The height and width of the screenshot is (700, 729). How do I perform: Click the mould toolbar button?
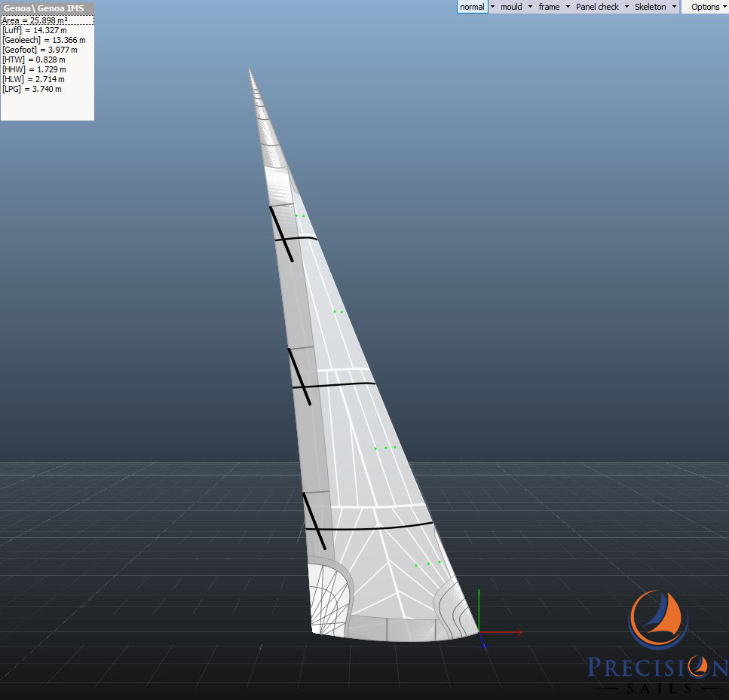tap(511, 7)
